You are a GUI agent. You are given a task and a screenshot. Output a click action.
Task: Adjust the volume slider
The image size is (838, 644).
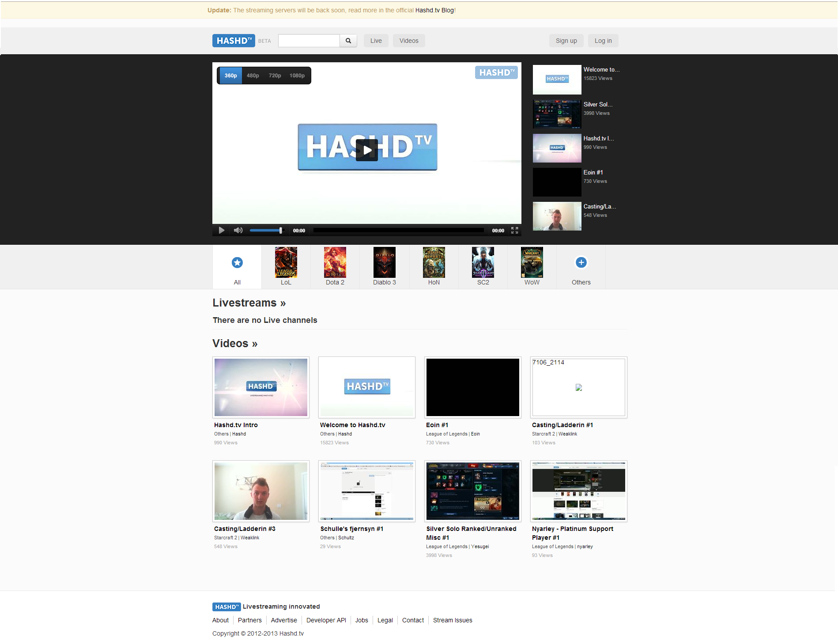(267, 230)
